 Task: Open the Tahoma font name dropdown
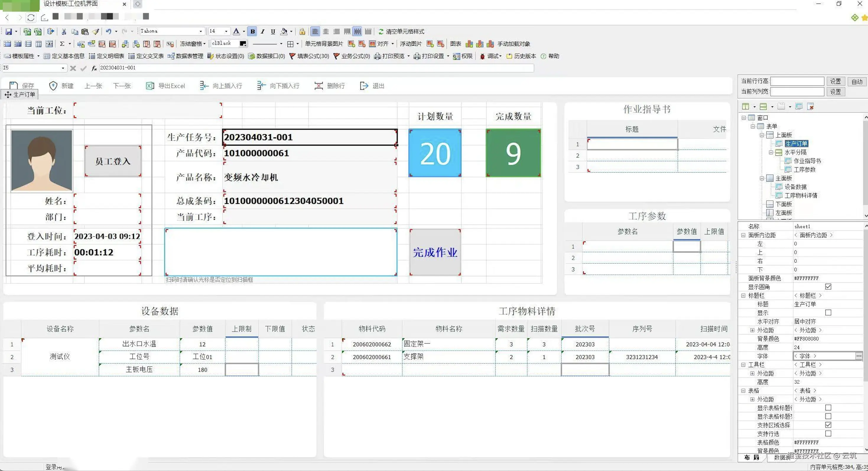tap(201, 31)
